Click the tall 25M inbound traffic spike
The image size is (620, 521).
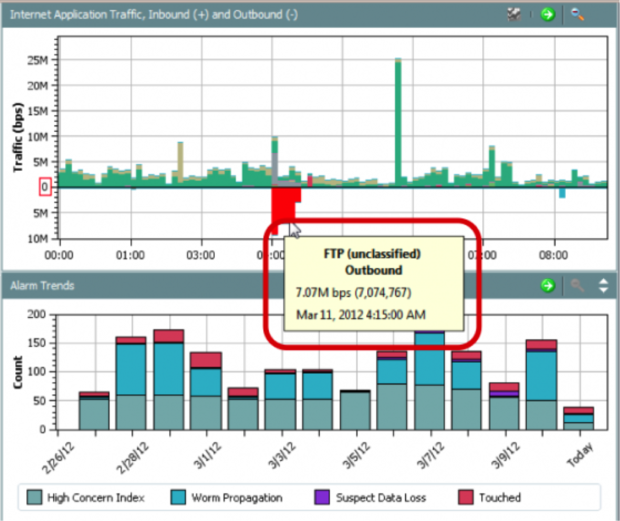(398, 123)
